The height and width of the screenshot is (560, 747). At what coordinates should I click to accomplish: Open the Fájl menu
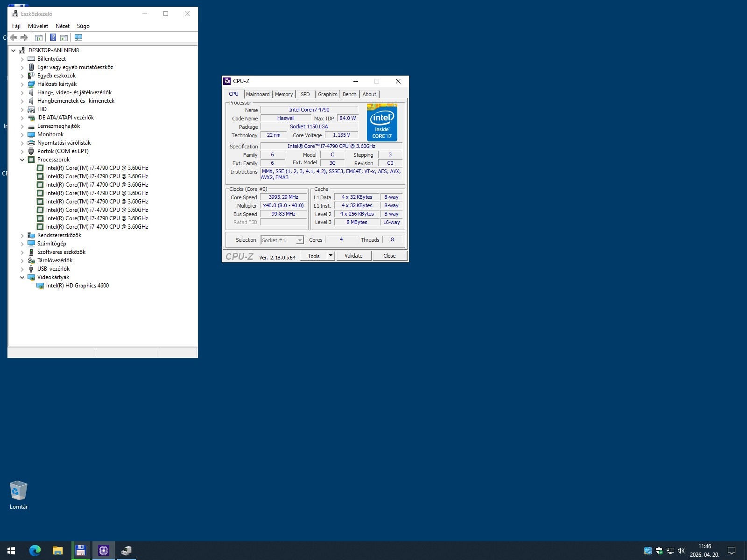pos(16,26)
